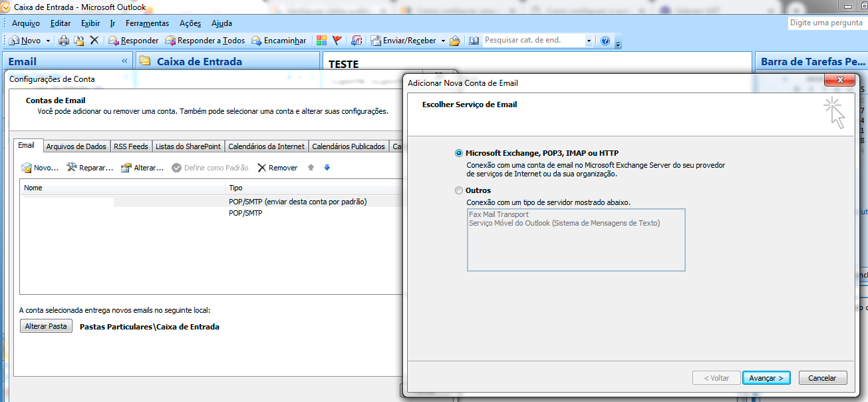Switch to the Arquivos de Dados tab
Viewport: 868px width, 402px height.
pyautogui.click(x=76, y=146)
